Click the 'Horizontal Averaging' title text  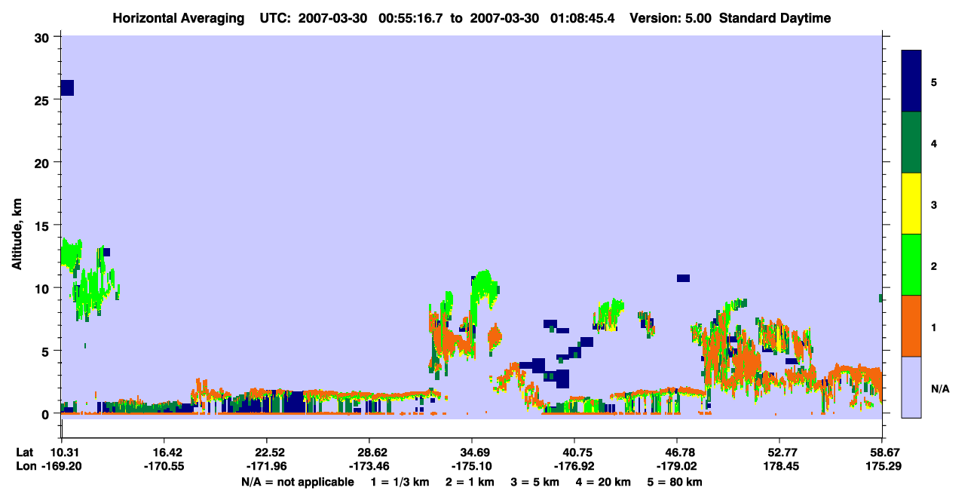pyautogui.click(x=177, y=18)
